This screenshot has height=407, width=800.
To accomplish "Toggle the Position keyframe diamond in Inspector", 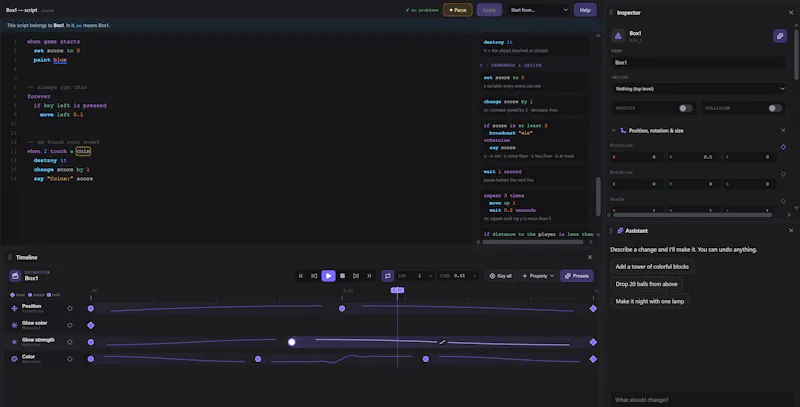I will tap(783, 147).
